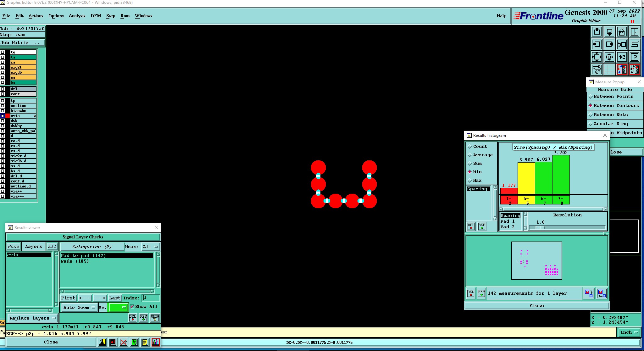Image resolution: width=644 pixels, height=351 pixels.
Task: Click the yellow report note icon
Action: [x=145, y=342]
